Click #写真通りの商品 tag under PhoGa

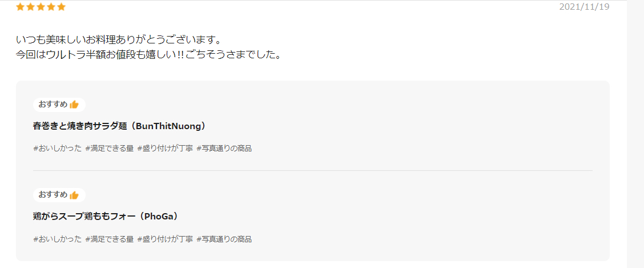224,239
